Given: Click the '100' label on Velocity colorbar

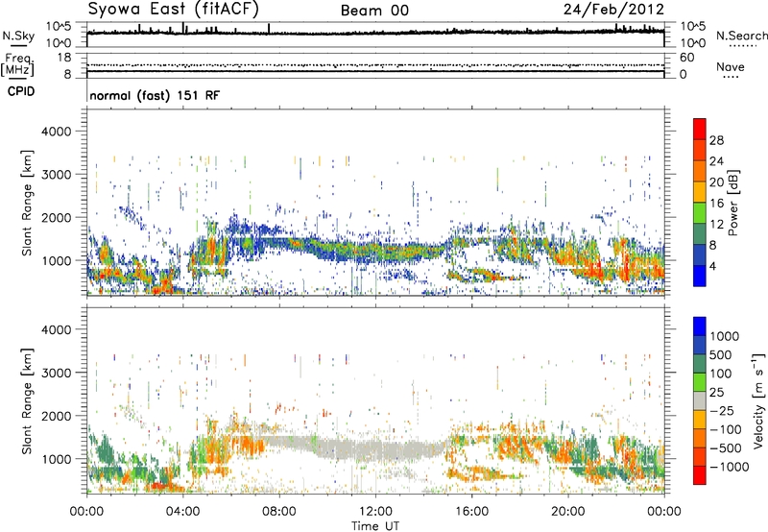Looking at the screenshot, I should coord(721,374).
